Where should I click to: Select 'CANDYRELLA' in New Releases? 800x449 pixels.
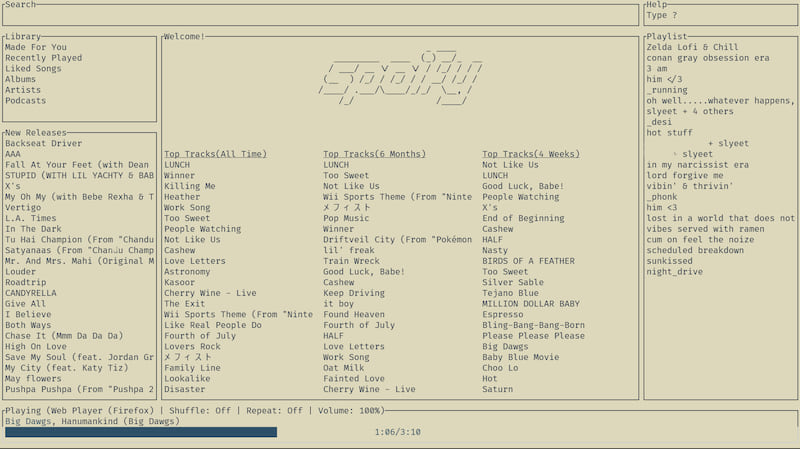click(31, 293)
